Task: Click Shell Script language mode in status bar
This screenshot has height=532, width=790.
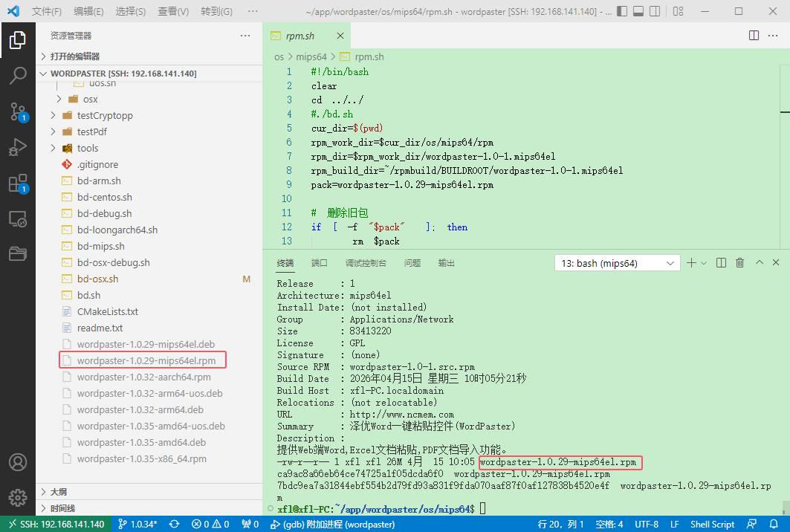Action: click(x=712, y=524)
